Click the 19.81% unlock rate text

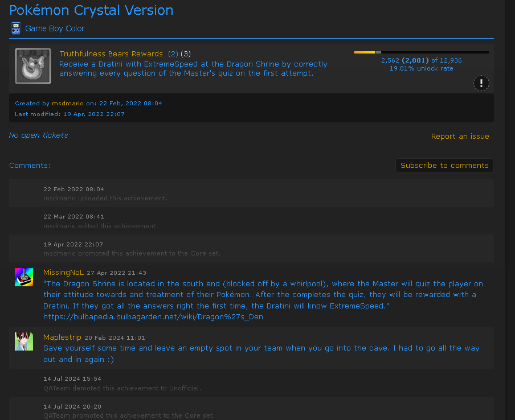point(422,68)
